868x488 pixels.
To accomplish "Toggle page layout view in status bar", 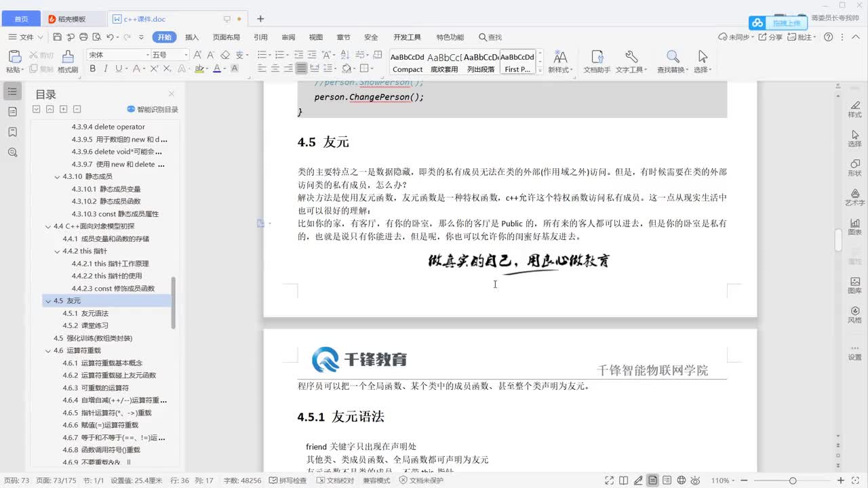I will click(x=652, y=481).
